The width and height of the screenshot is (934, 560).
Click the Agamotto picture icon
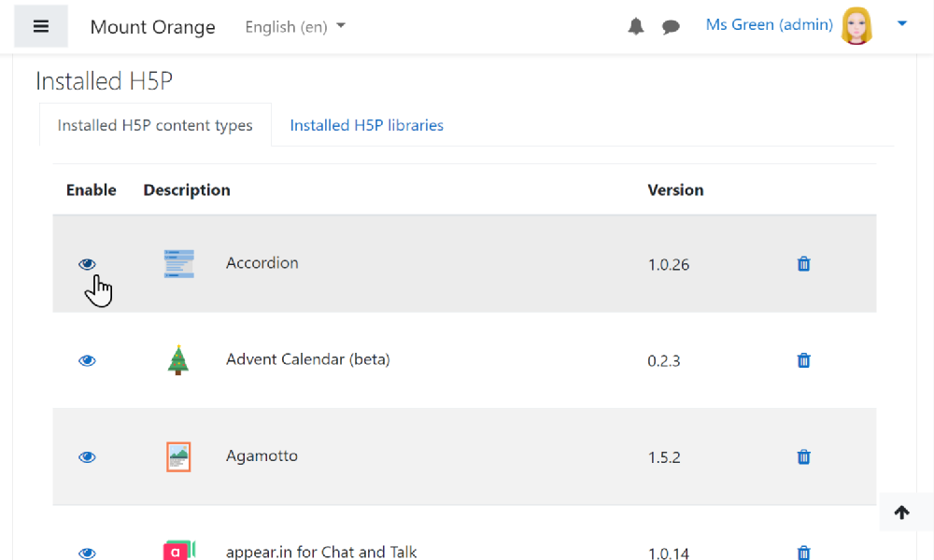tap(178, 456)
